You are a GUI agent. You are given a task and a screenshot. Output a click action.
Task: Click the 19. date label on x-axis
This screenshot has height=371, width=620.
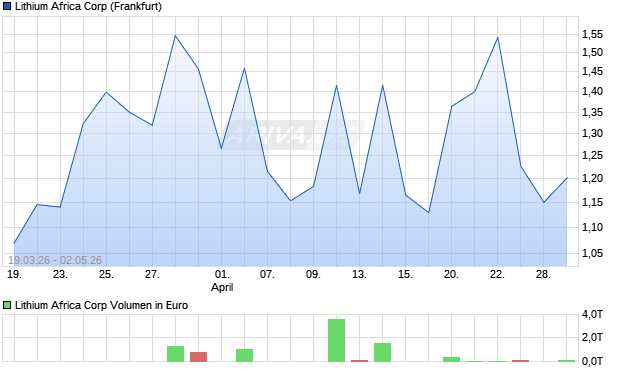[x=14, y=274]
